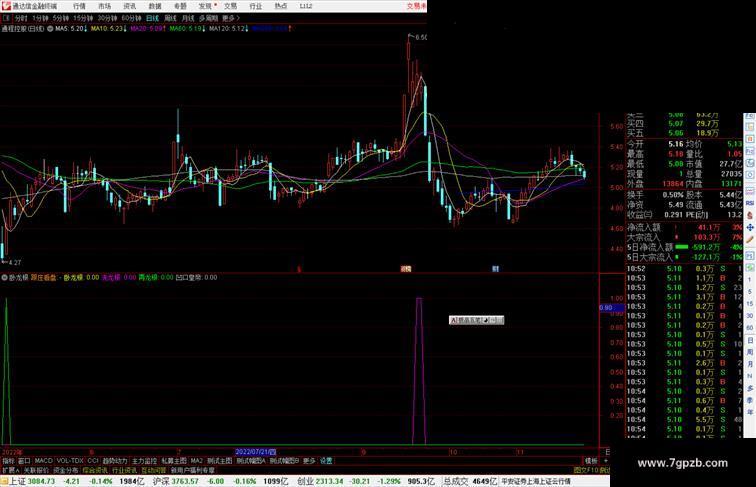Click the 月 monthly sidebar shortcut

[x=750, y=365]
